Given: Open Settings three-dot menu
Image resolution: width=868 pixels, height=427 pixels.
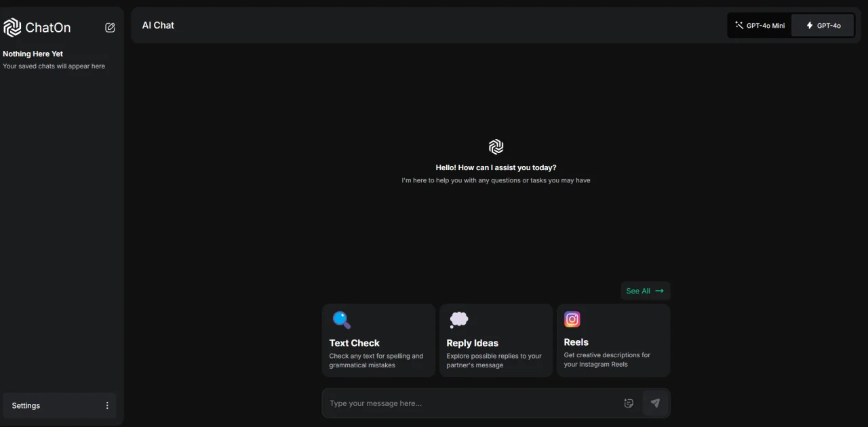Looking at the screenshot, I should pyautogui.click(x=106, y=405).
